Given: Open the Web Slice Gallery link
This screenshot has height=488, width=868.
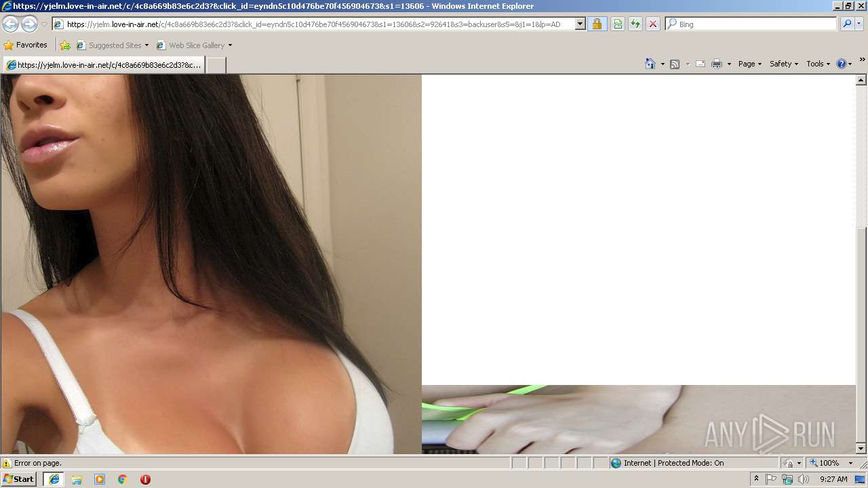Looking at the screenshot, I should pyautogui.click(x=194, y=45).
